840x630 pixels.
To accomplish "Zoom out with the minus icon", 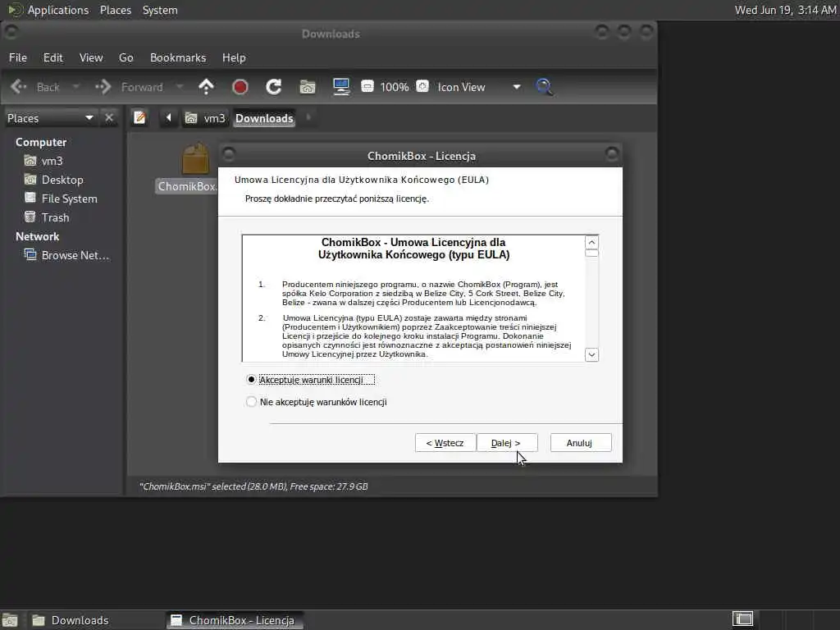I will point(367,86).
